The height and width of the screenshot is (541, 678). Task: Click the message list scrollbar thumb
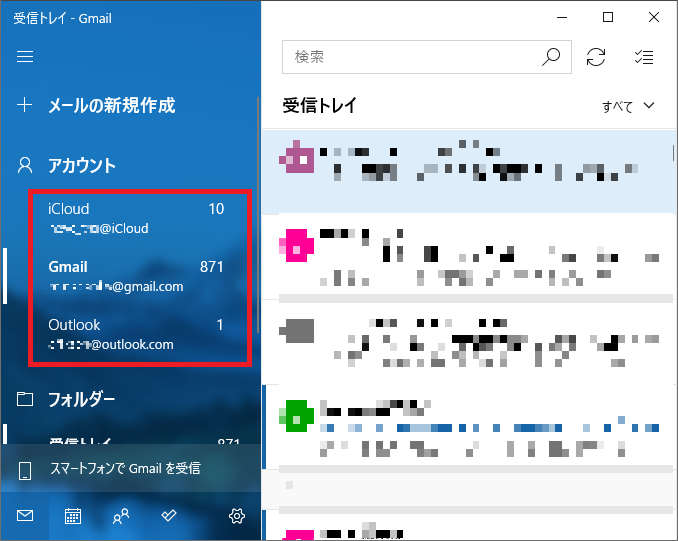[x=673, y=153]
